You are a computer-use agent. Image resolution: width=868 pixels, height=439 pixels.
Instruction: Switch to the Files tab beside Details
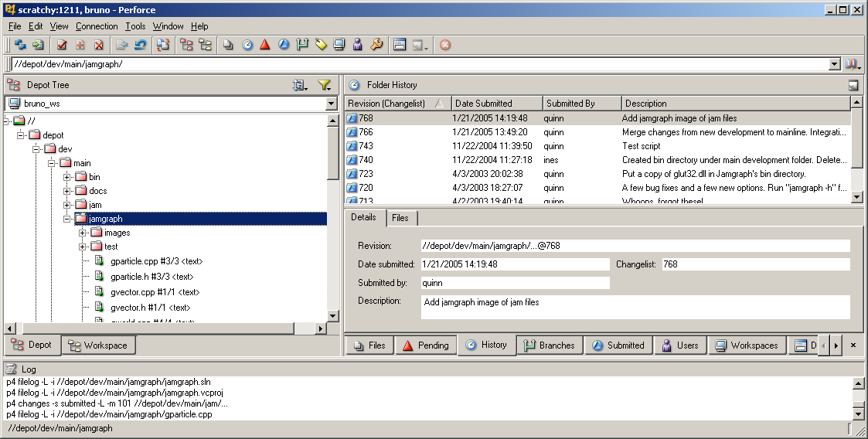point(400,217)
